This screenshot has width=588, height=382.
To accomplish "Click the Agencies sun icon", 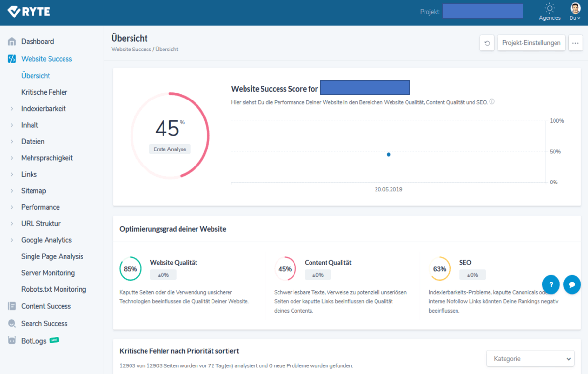I will point(550,8).
